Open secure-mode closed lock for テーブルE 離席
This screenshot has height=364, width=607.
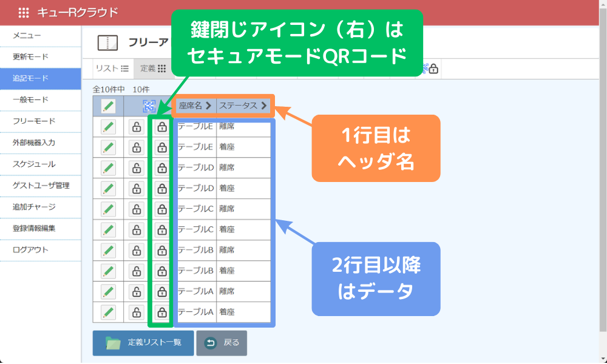pyautogui.click(x=162, y=127)
